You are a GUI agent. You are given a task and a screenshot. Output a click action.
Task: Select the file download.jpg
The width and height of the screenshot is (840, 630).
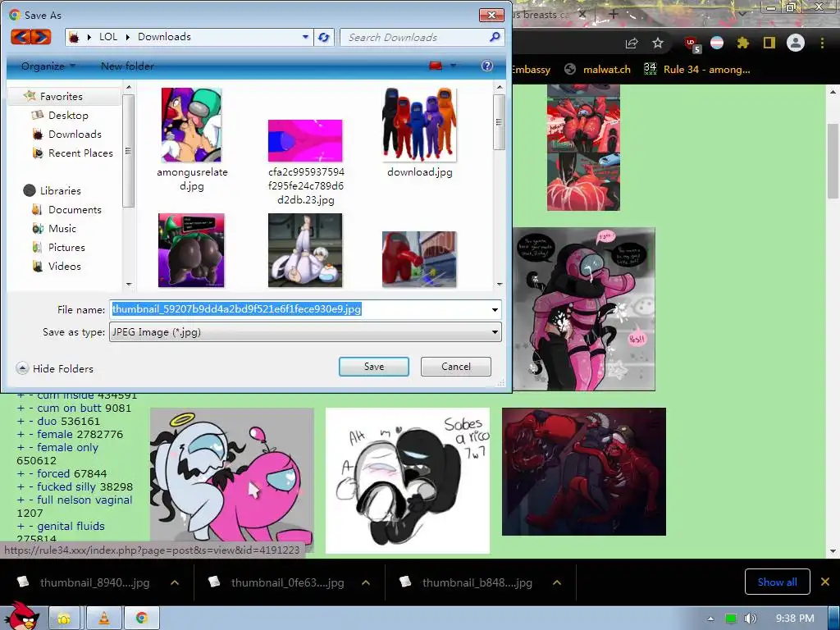click(x=419, y=133)
